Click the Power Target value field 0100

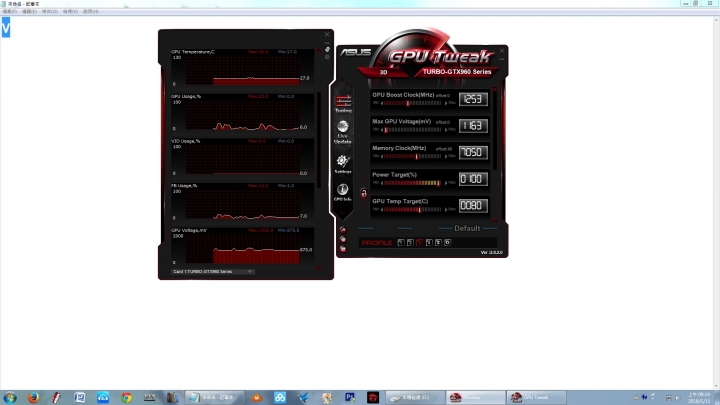point(473,179)
